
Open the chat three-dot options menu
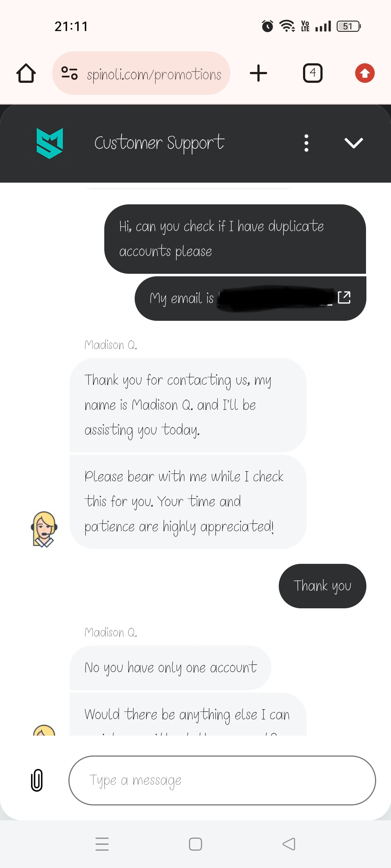pos(306,143)
